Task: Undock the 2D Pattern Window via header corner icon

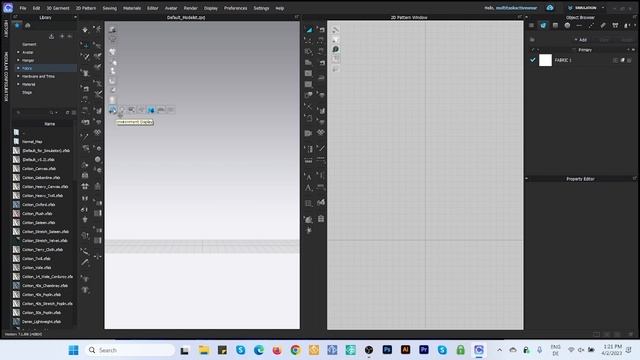Action: coord(520,17)
